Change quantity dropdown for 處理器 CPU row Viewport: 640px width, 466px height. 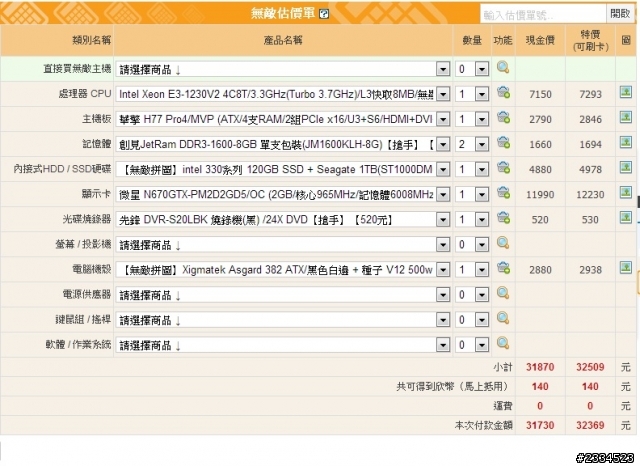pyautogui.click(x=472, y=94)
